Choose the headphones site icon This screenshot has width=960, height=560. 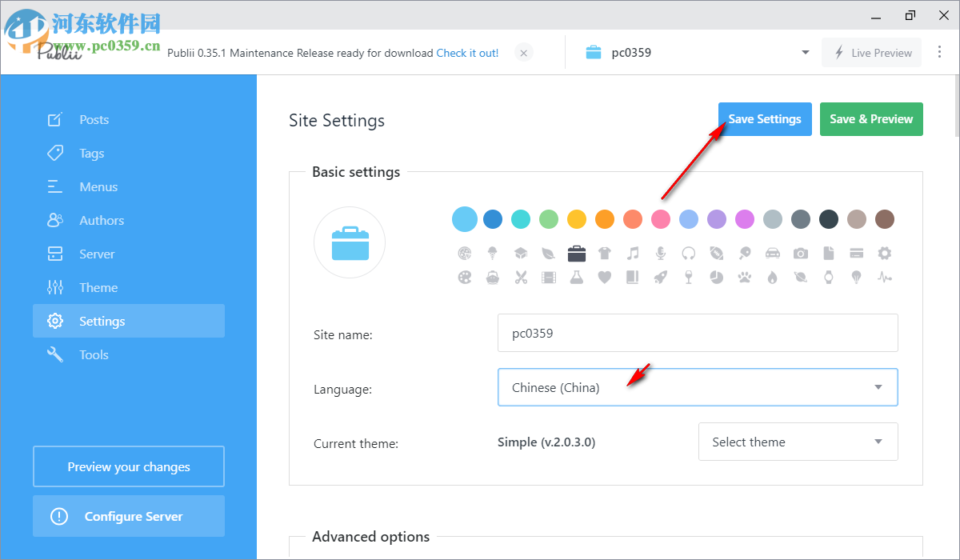pyautogui.click(x=689, y=254)
